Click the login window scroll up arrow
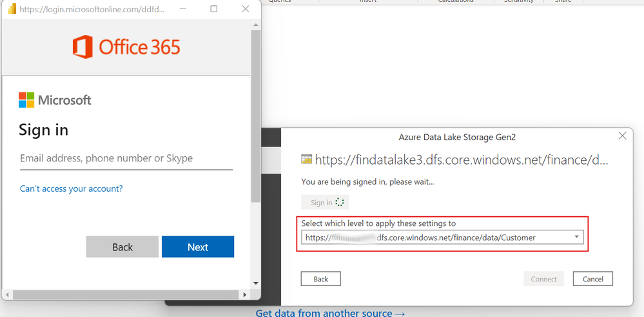 tap(255, 25)
